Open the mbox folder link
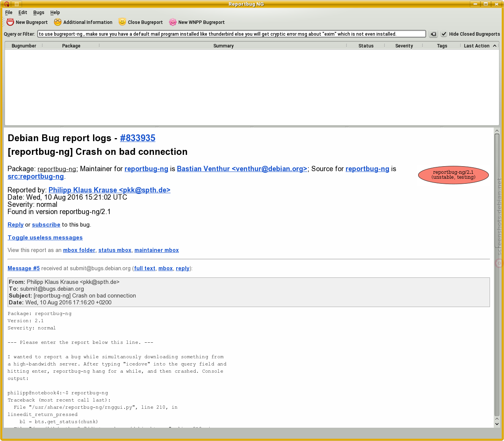 tap(79, 250)
